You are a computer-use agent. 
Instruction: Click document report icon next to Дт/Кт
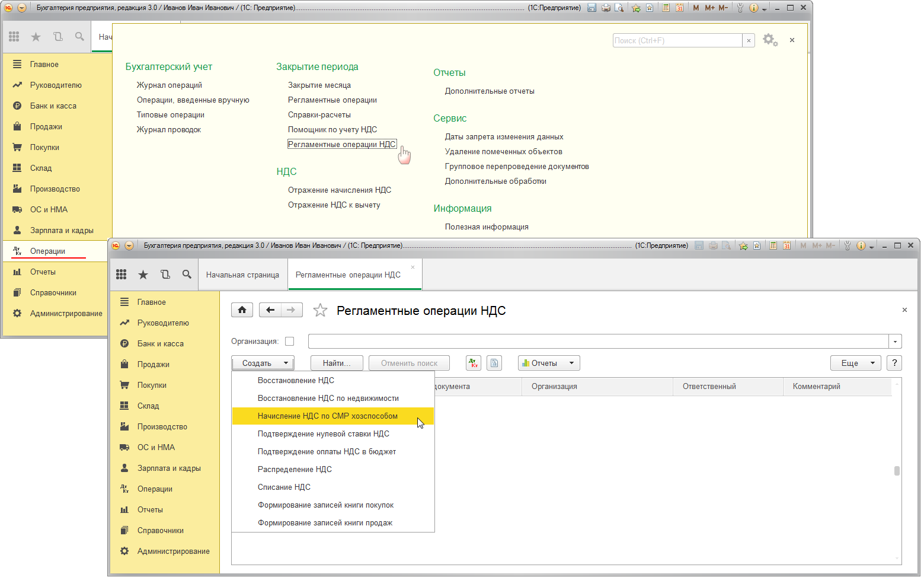click(494, 363)
